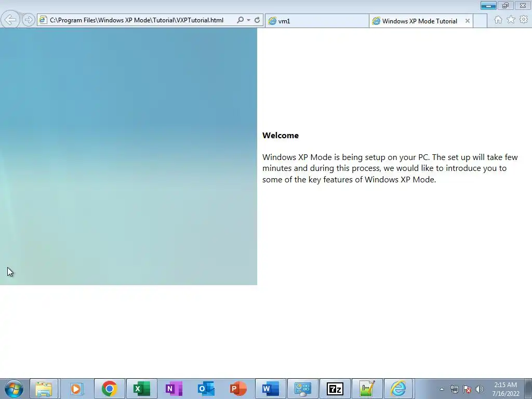Click the search magnifier in address bar
Viewport: 532px width, 399px height.
[x=240, y=20]
